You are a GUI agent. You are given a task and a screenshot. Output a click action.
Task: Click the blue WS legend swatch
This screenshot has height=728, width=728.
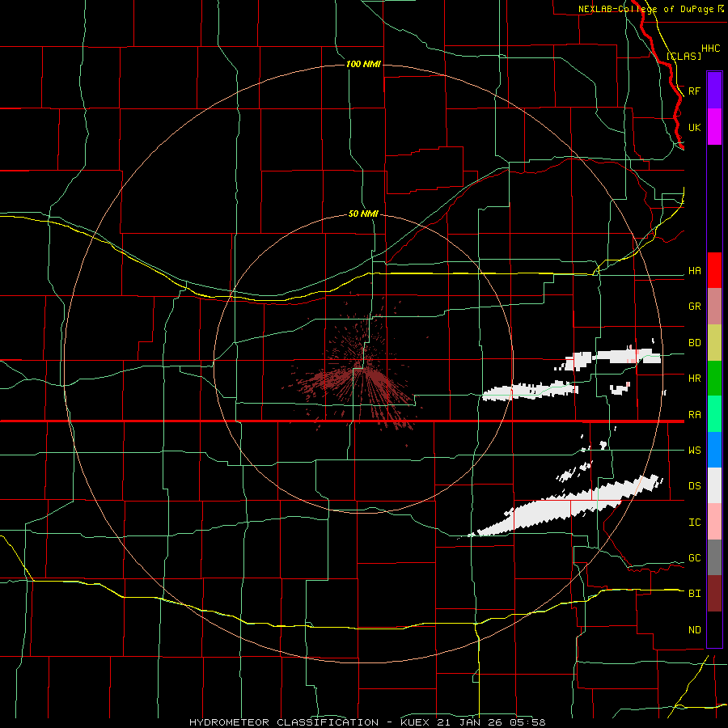click(x=714, y=450)
